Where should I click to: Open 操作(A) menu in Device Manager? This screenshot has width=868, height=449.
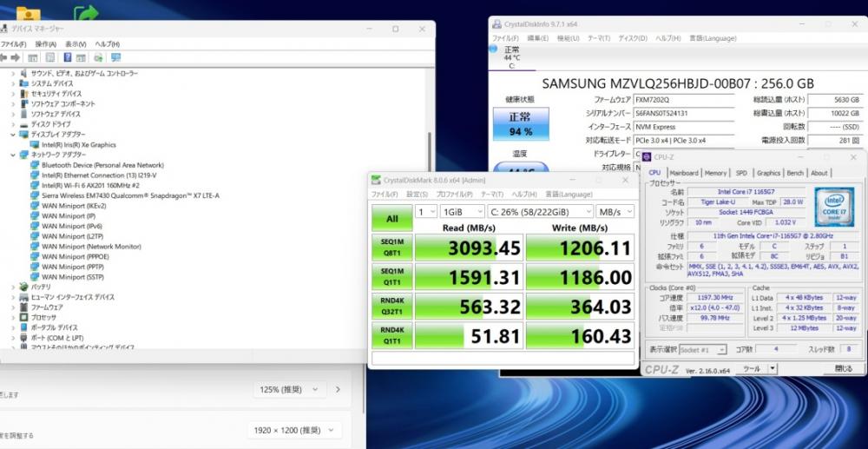pyautogui.click(x=46, y=44)
